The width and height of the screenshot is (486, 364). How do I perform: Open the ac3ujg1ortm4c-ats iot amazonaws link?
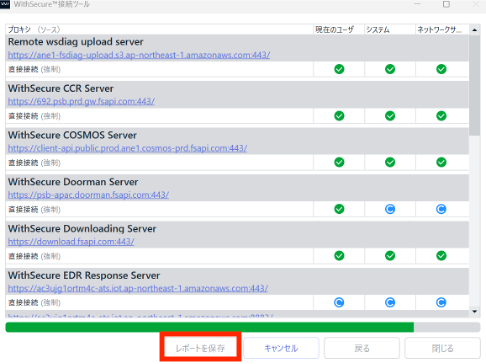pyautogui.click(x=138, y=288)
